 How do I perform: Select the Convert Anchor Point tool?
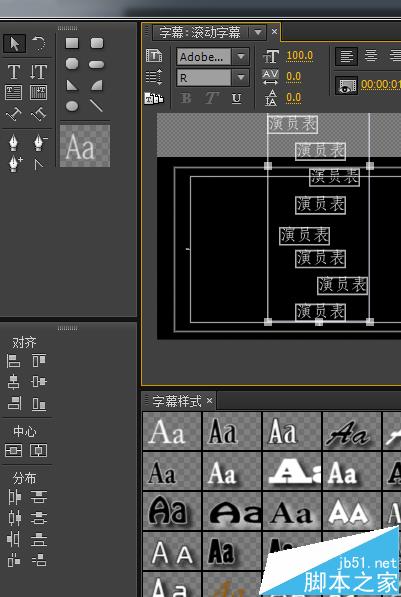point(39,164)
